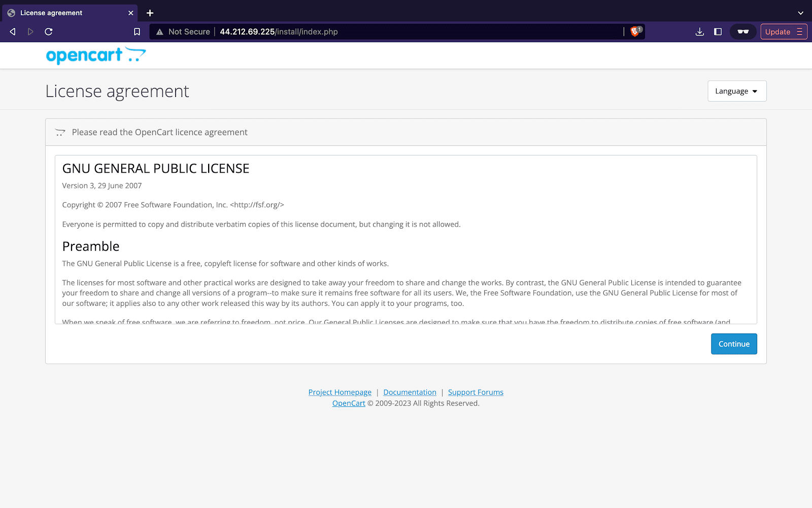This screenshot has height=508, width=812.
Task: Open the Documentation link
Action: [x=410, y=392]
